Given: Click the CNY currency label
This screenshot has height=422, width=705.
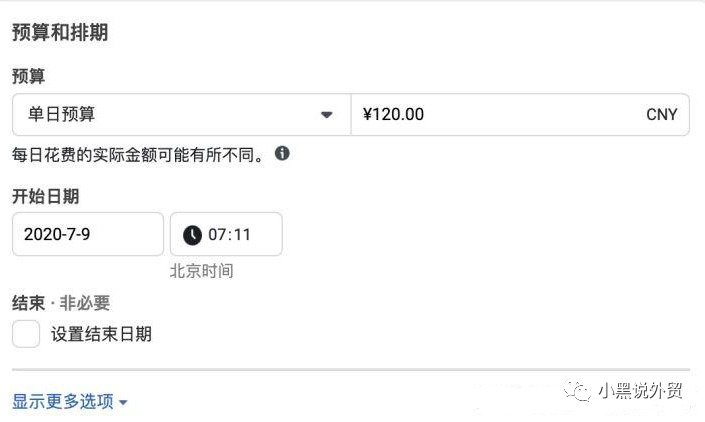Looking at the screenshot, I should coord(661,115).
